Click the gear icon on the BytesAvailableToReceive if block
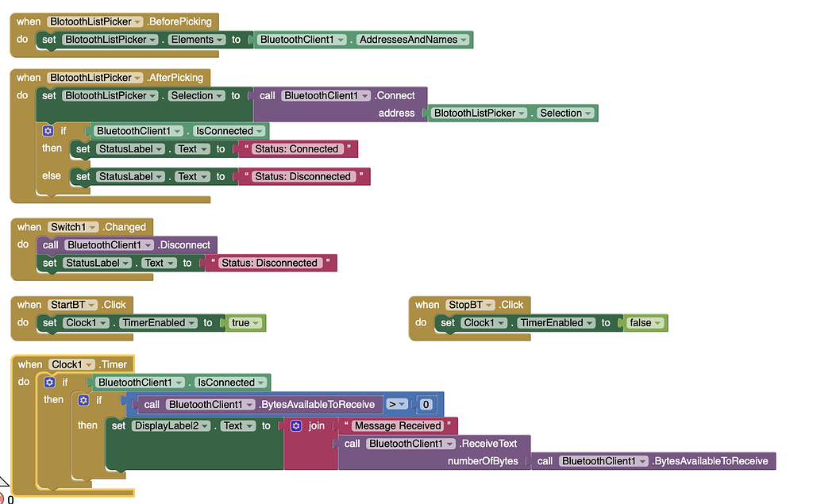 [83, 401]
